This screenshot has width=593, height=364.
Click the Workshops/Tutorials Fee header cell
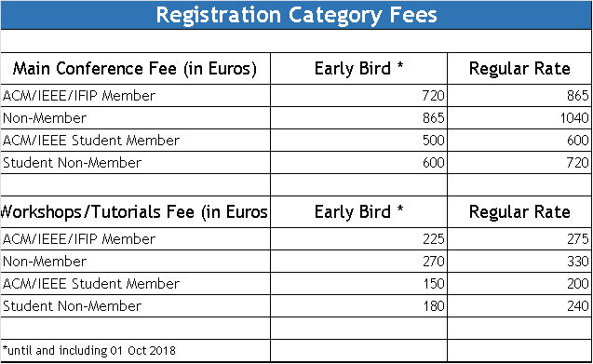click(x=135, y=211)
